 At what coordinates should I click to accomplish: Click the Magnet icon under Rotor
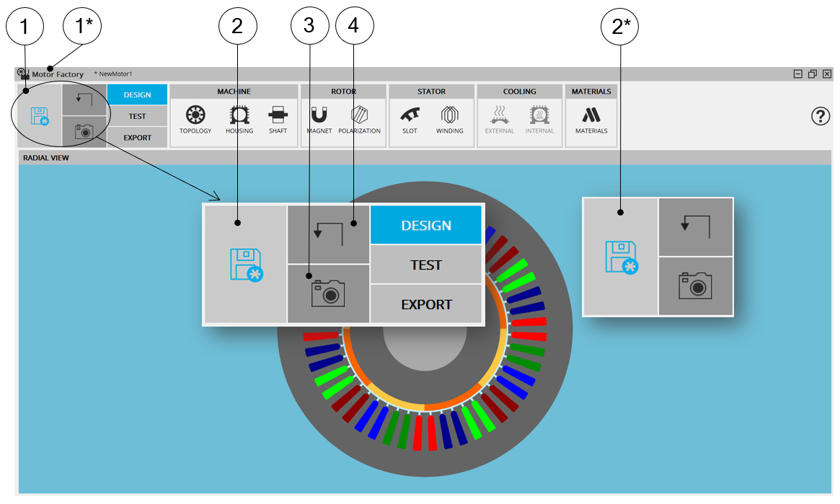click(x=319, y=116)
